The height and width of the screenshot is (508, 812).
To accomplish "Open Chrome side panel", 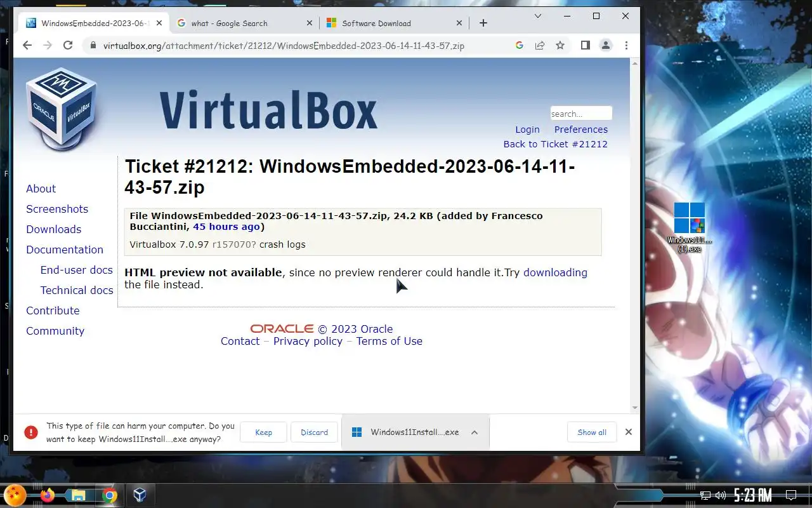I will click(586, 46).
